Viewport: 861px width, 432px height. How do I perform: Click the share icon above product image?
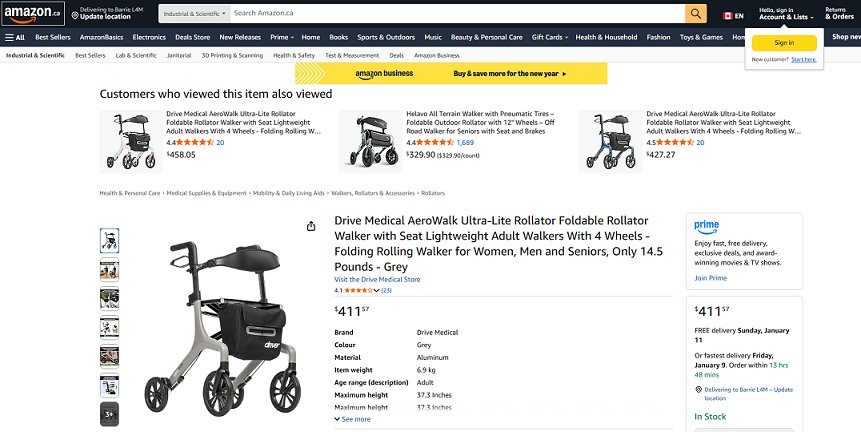pyautogui.click(x=311, y=226)
